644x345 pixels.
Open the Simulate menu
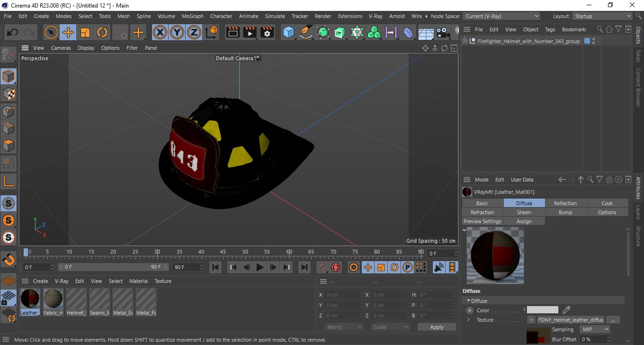point(275,16)
